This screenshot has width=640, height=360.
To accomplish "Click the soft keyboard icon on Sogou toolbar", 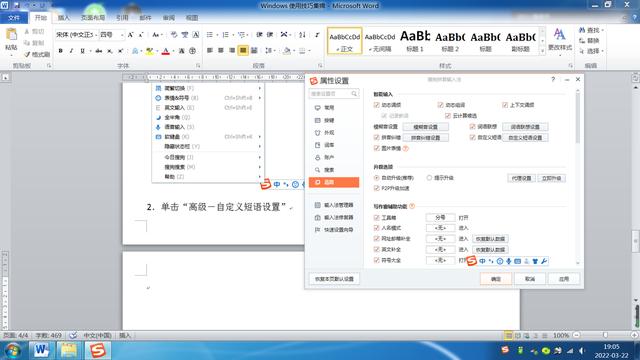I will [518, 261].
